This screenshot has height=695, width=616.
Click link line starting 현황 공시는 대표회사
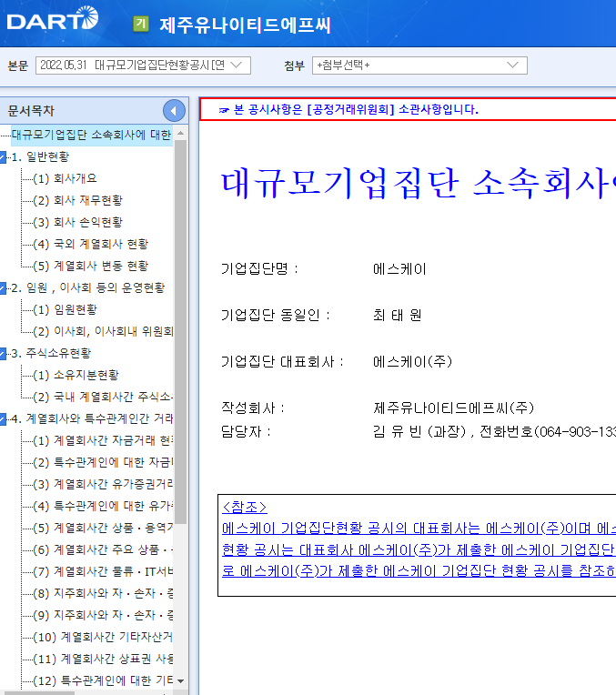419,550
